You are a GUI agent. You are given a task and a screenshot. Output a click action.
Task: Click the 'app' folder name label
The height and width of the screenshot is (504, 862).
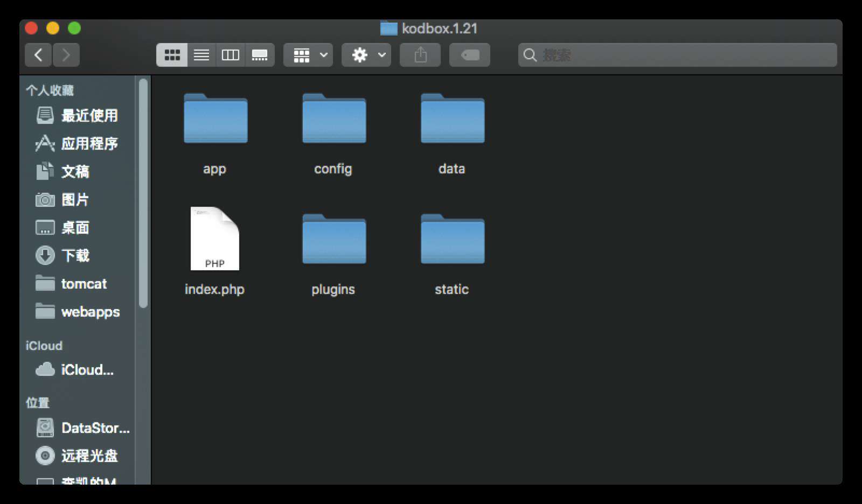tap(214, 169)
